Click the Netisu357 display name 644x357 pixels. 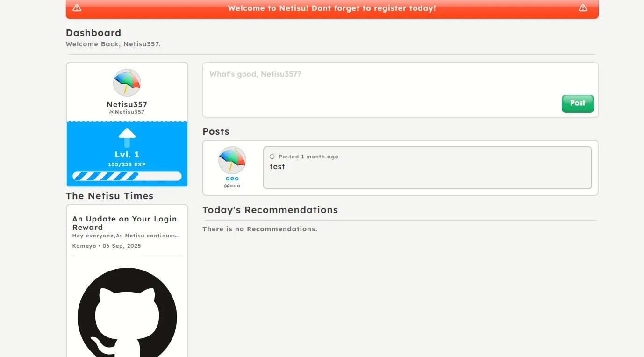(x=127, y=105)
